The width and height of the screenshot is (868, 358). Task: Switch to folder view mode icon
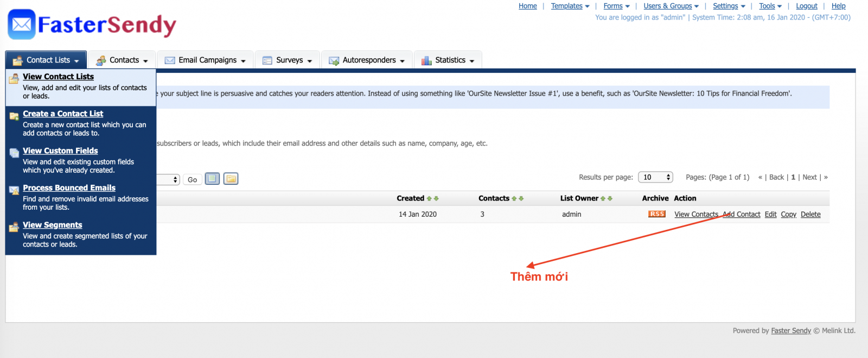coord(231,179)
